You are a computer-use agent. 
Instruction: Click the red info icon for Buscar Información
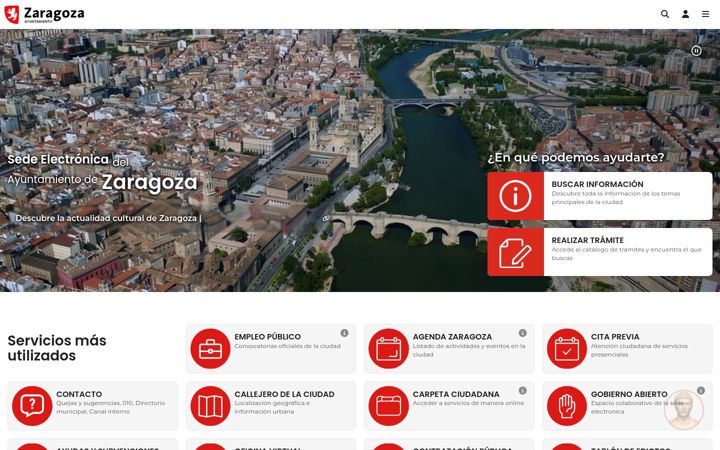tap(516, 196)
